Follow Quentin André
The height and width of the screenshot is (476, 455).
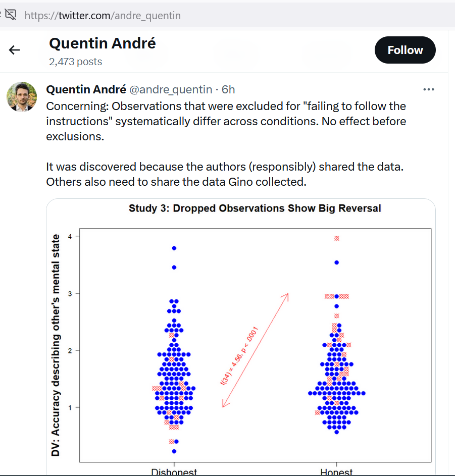405,50
